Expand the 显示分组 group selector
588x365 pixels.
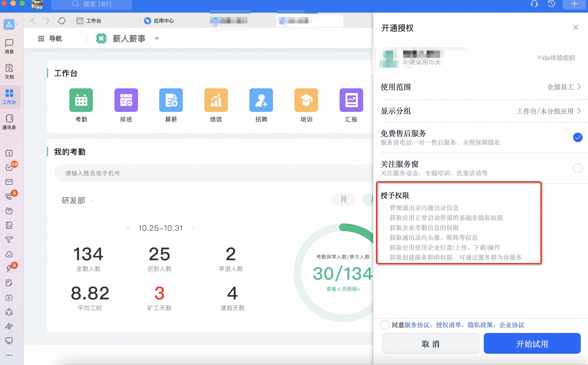pos(484,111)
